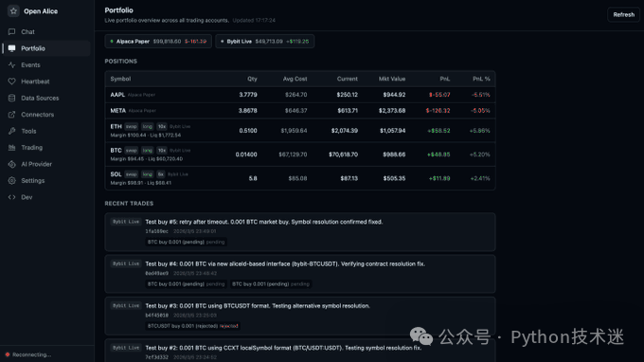Viewport: 644px width, 362px height.
Task: Open the Heartbeat heart icon
Action: 12,81
